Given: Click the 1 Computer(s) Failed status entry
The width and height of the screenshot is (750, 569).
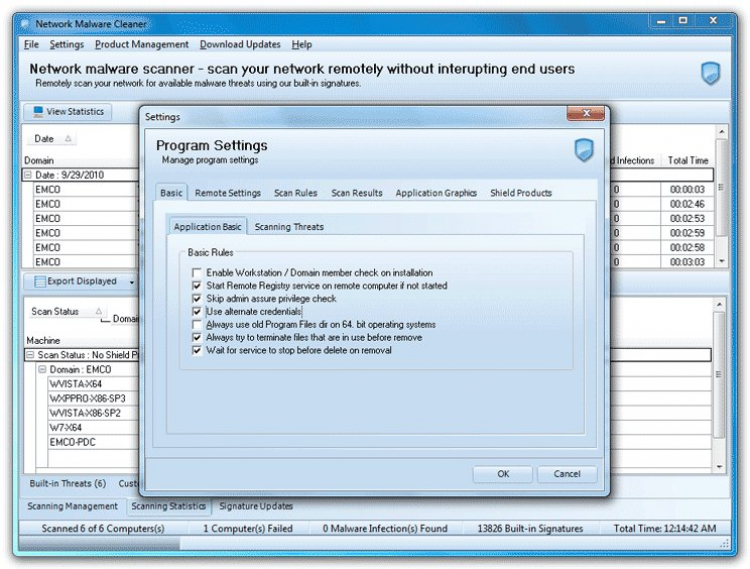Looking at the screenshot, I should click(x=248, y=528).
